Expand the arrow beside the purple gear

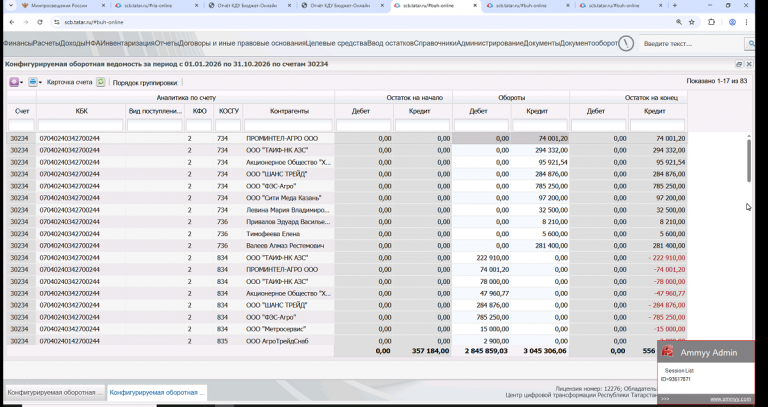[x=22, y=83]
